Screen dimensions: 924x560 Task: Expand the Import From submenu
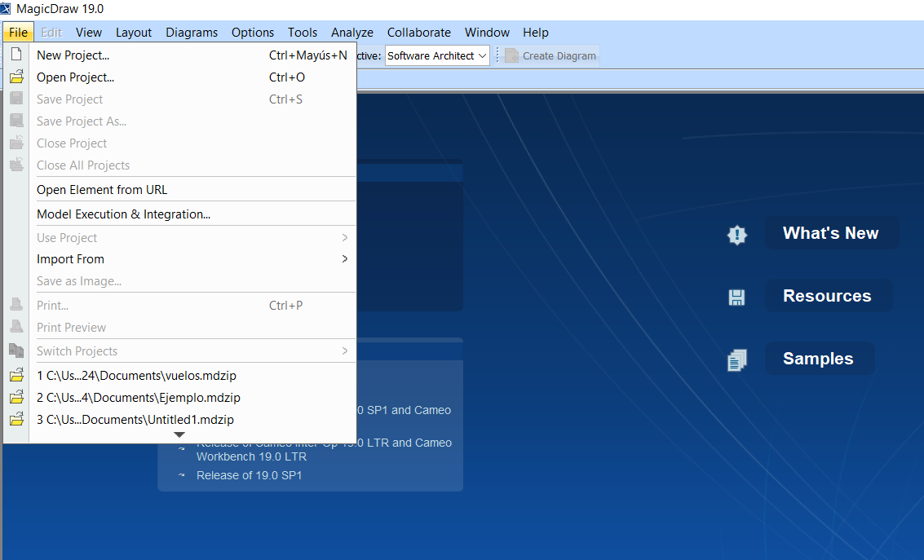click(x=179, y=259)
